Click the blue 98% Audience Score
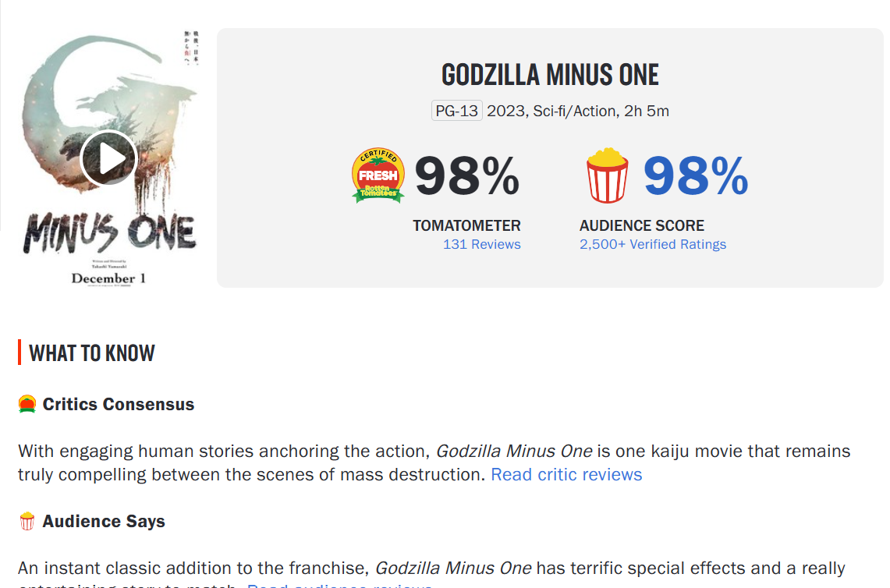890x588 pixels. pyautogui.click(x=695, y=176)
